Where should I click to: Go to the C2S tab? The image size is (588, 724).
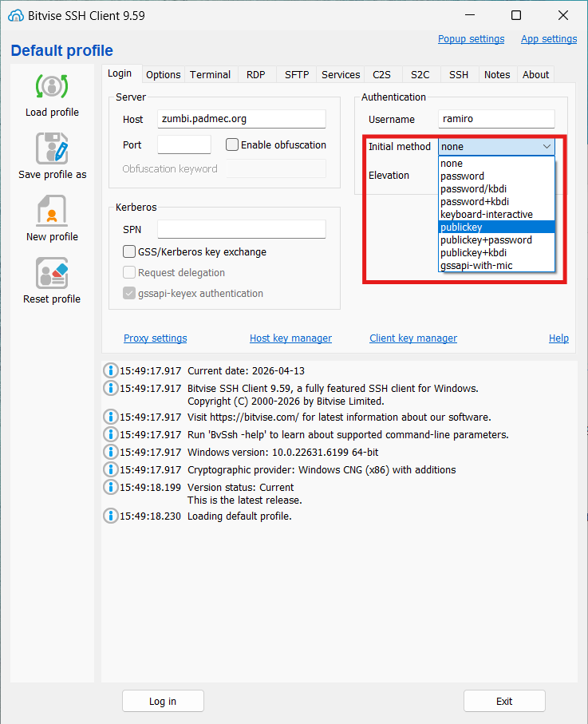381,75
